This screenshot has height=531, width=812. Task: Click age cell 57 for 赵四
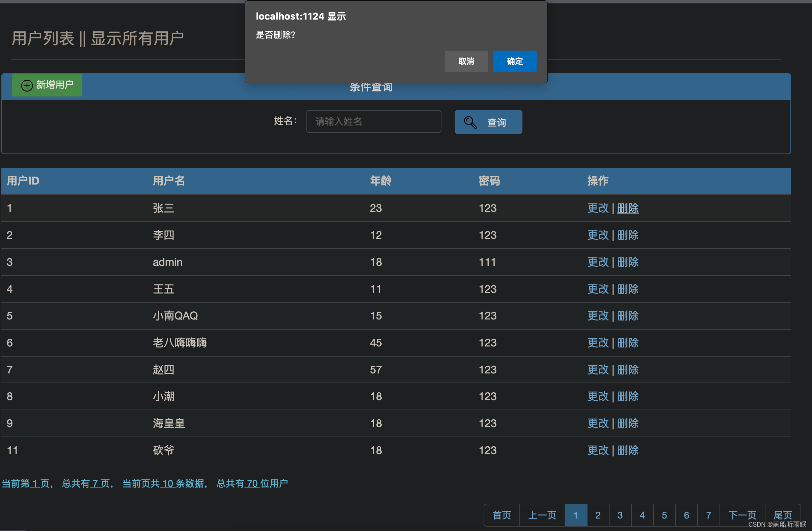click(376, 369)
